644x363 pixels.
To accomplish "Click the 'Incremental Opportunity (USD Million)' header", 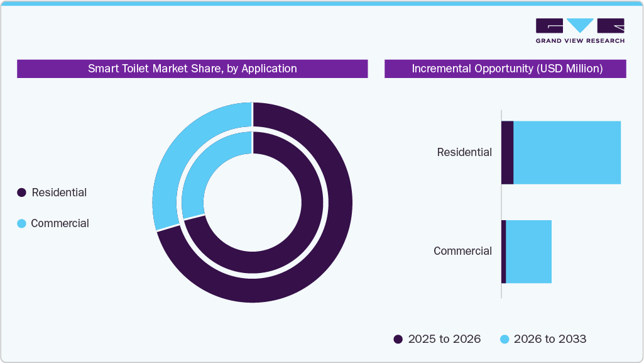I will click(x=505, y=69).
